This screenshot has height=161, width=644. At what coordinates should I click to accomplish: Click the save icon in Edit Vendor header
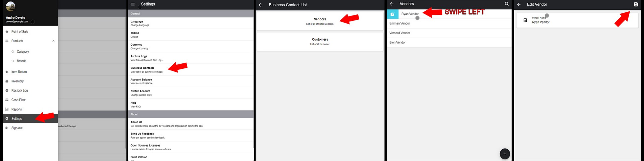(x=636, y=4)
